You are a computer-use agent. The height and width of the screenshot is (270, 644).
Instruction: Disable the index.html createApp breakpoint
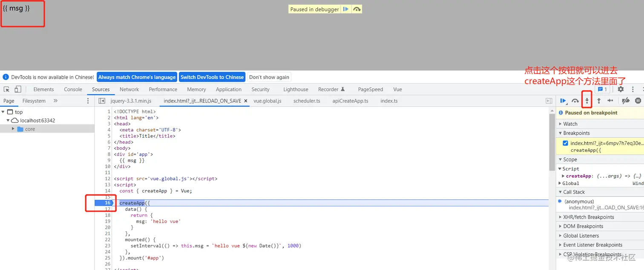pos(565,143)
